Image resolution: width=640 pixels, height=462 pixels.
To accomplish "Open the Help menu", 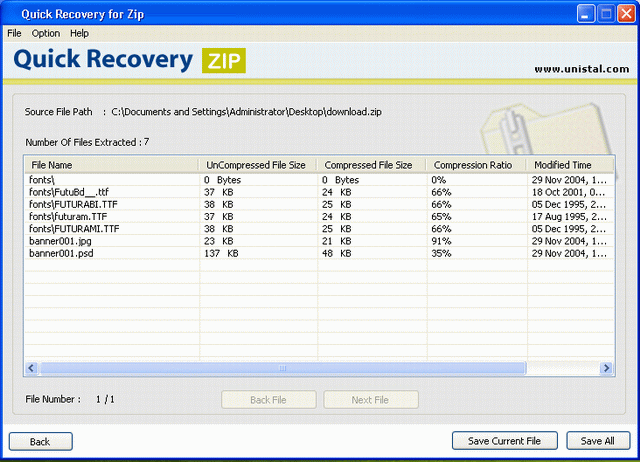I will [79, 33].
